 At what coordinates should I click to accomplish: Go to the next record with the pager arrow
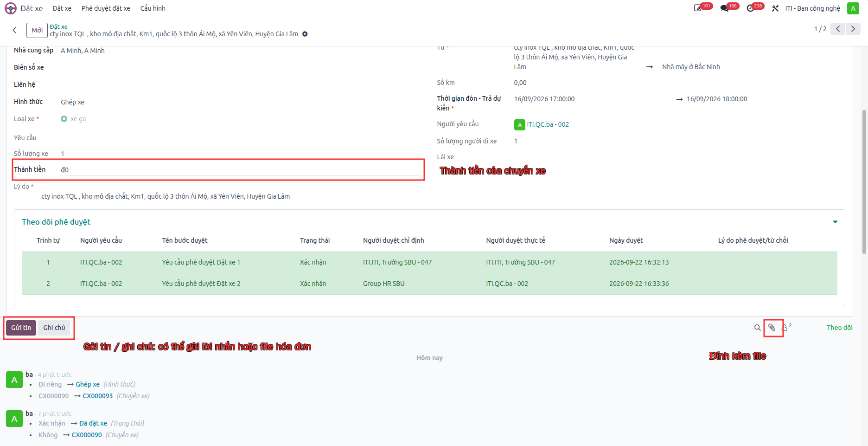click(853, 29)
